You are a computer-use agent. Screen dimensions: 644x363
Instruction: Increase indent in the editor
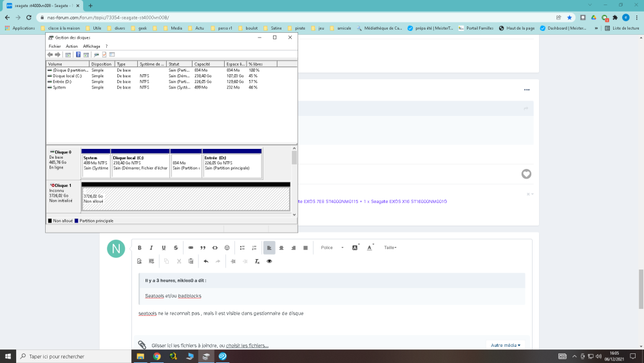(233, 262)
